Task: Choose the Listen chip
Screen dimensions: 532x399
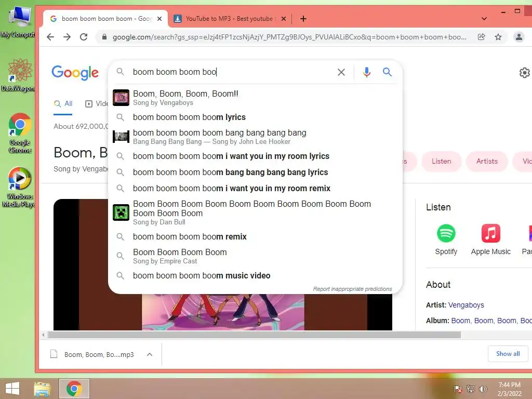Action: coord(442,162)
